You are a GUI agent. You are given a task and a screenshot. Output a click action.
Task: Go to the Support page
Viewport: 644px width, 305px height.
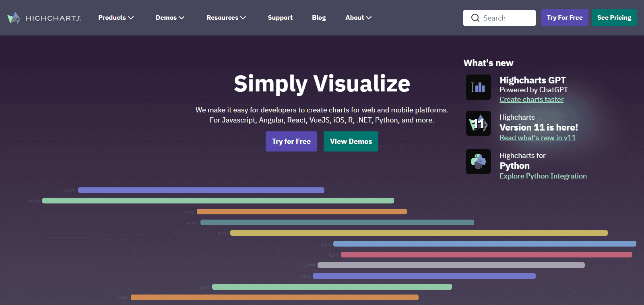280,18
